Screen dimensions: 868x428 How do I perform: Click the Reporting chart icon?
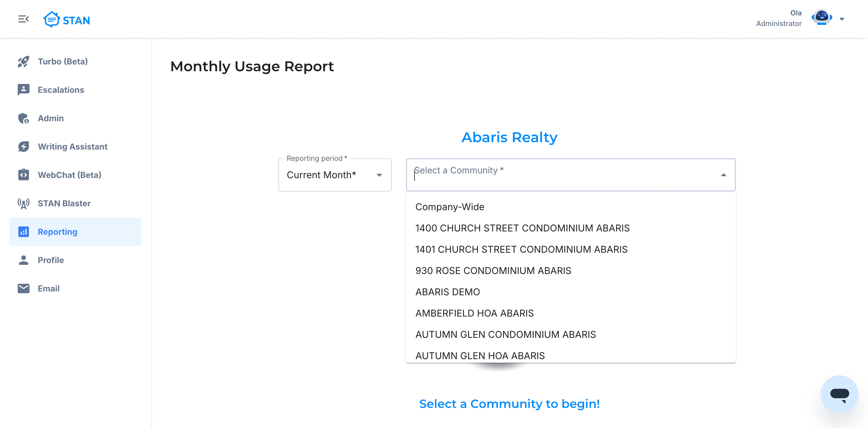click(x=23, y=232)
